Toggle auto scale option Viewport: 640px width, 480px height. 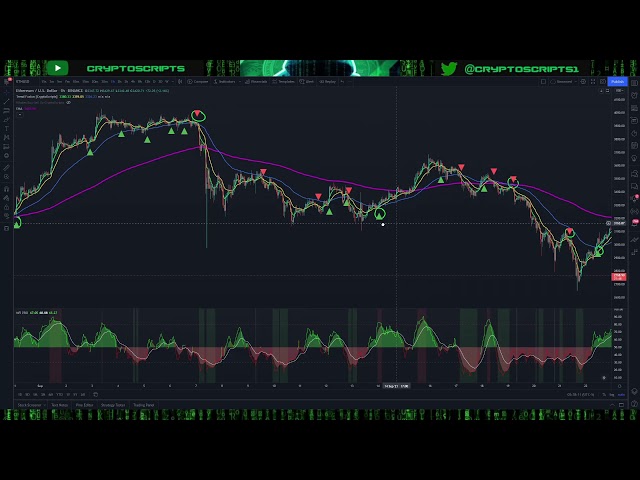click(621, 395)
